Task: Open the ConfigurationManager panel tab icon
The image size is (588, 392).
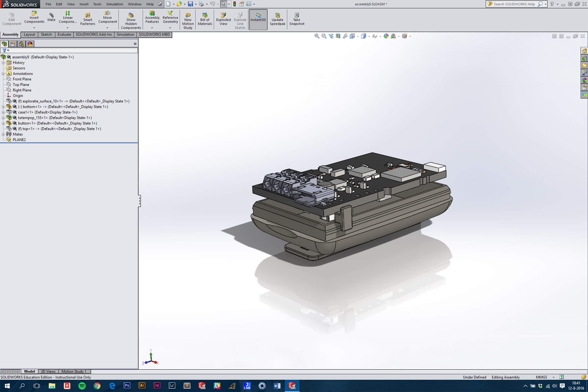Action: (x=21, y=44)
